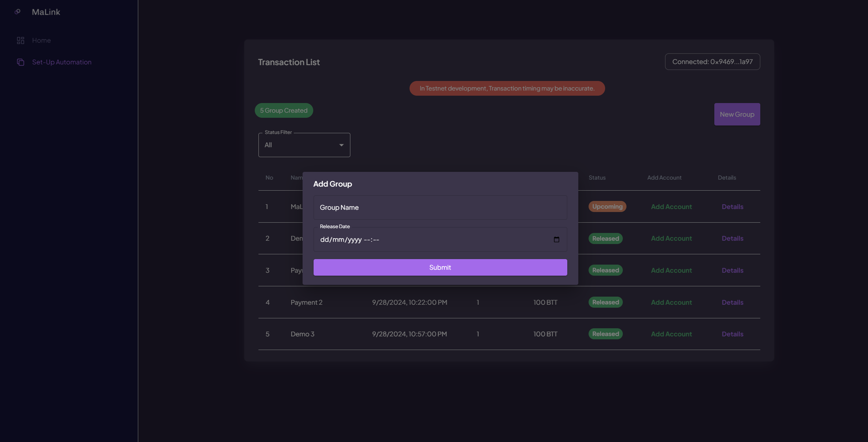Click the Upcoming status badge

coord(607,206)
